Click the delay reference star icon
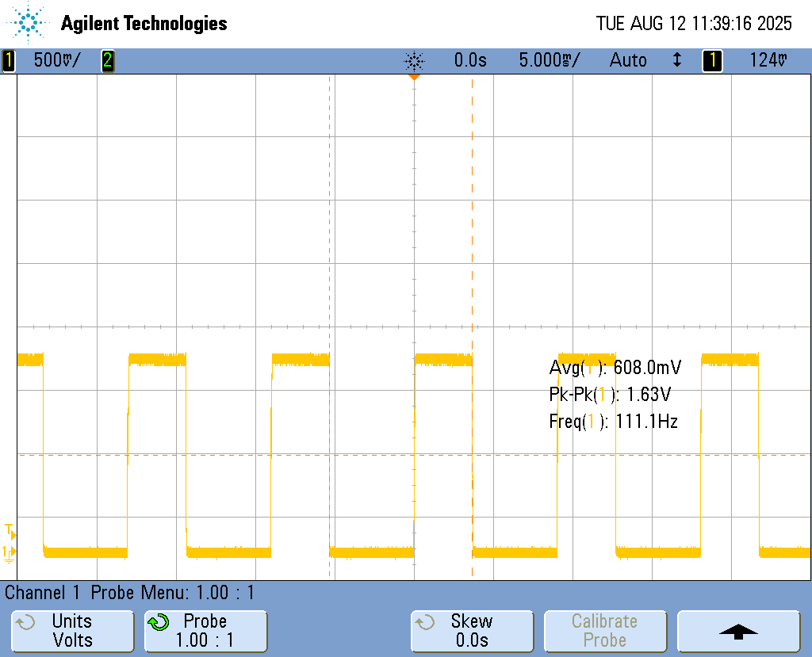812x657 pixels. point(414,61)
